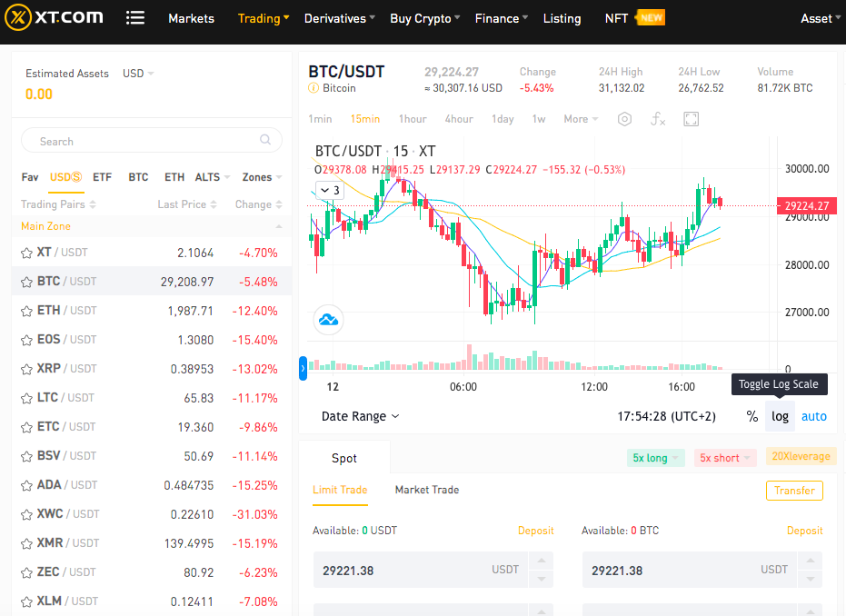
Task: Click the Search trading pairs field
Action: point(152,141)
